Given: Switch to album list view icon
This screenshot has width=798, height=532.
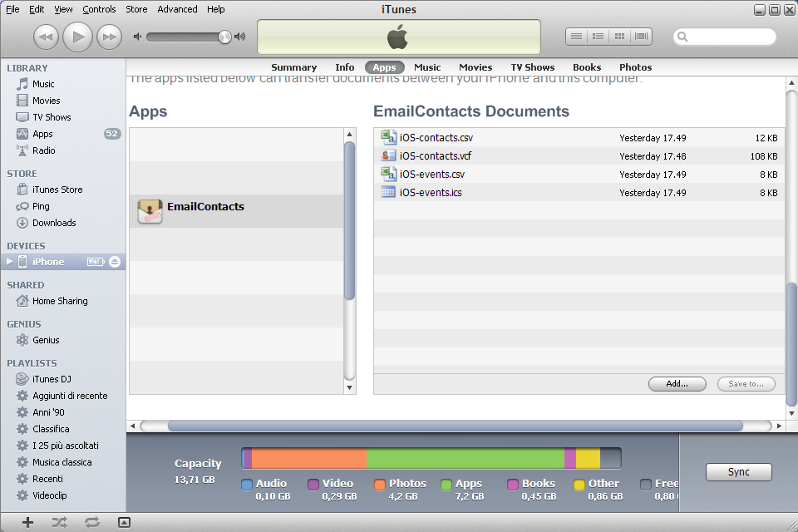Looking at the screenshot, I should pyautogui.click(x=598, y=36).
